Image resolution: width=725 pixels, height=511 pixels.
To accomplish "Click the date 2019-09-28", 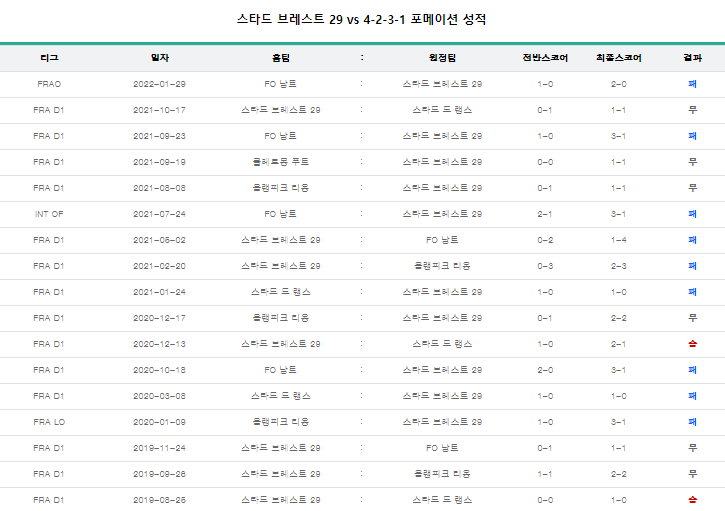I will [160, 474].
